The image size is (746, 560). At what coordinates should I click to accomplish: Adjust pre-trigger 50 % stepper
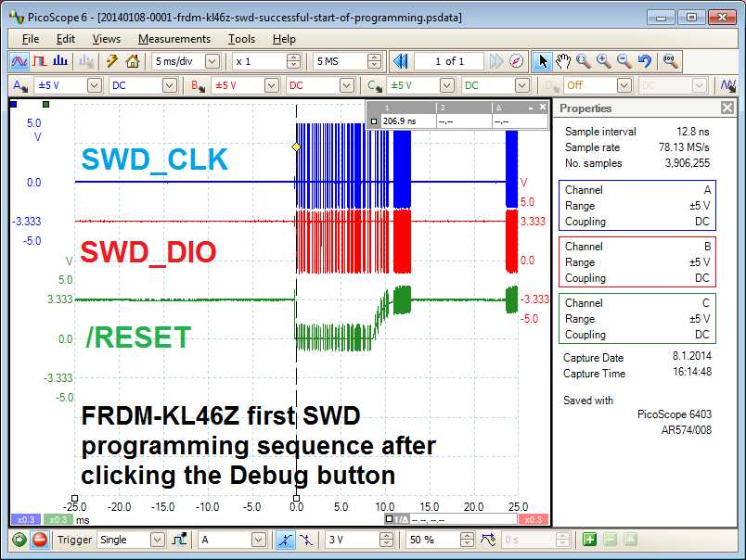(x=468, y=540)
